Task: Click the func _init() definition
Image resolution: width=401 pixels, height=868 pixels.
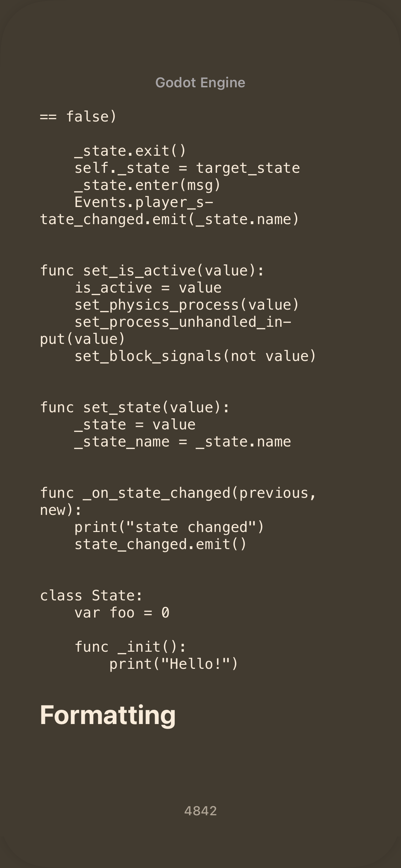Action: click(130, 647)
